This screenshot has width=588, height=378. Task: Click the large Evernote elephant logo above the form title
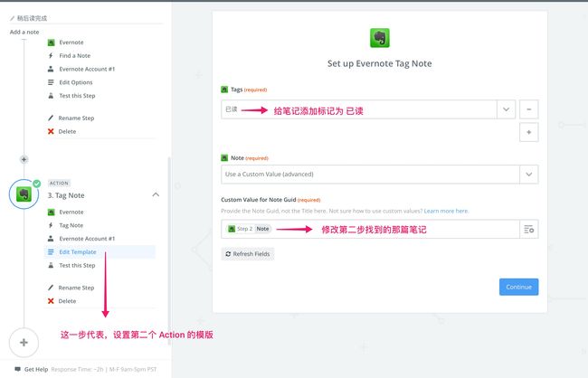(x=380, y=38)
